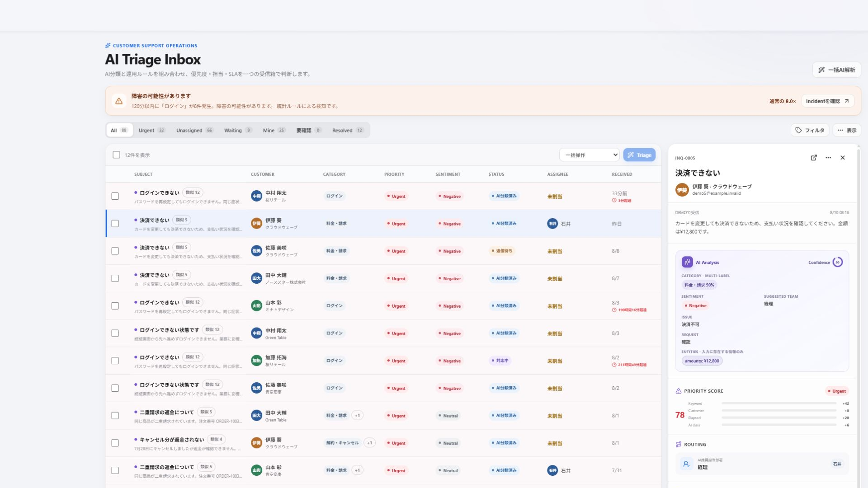This screenshot has width=868, height=488.
Task: Click the Routing section icon
Action: [679, 445]
